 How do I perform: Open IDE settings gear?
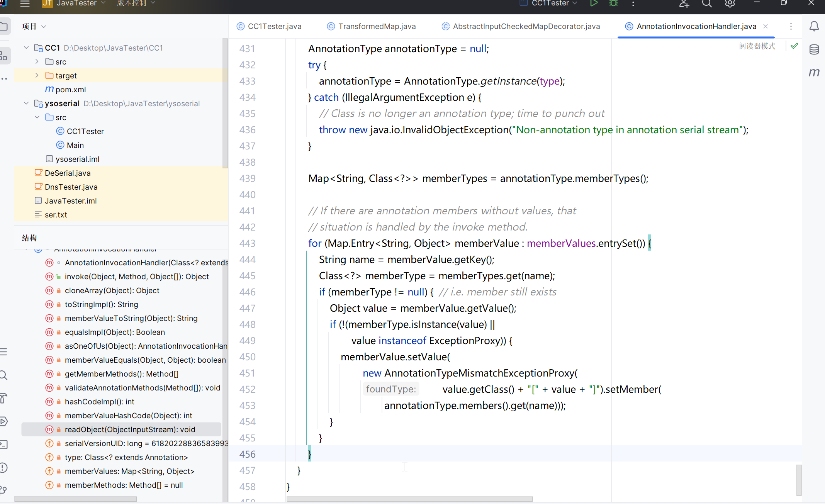click(x=730, y=3)
